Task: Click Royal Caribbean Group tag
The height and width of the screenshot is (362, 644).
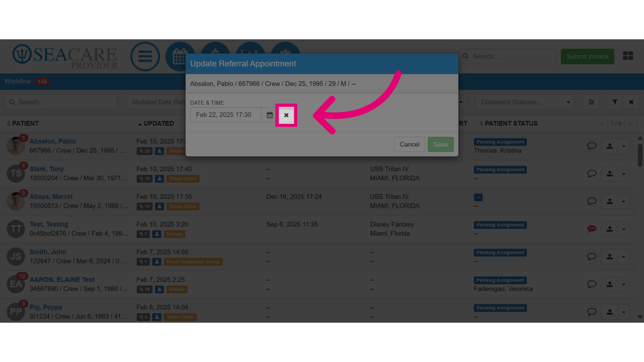Action: [193, 262]
